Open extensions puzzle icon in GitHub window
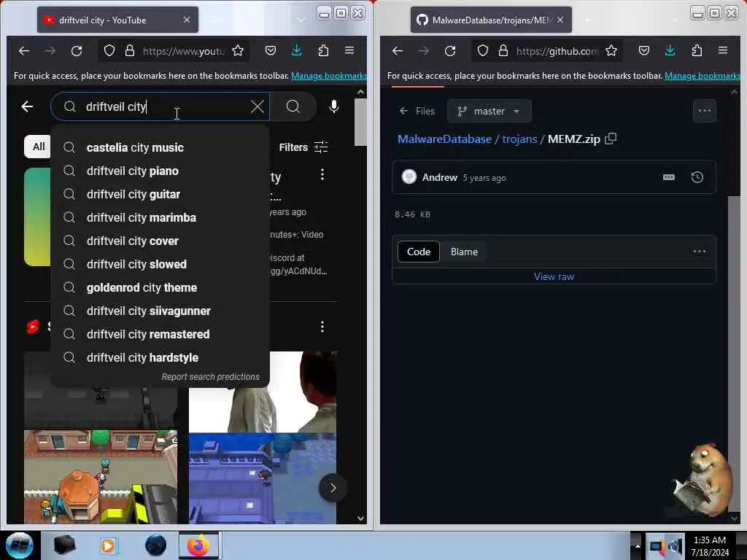This screenshot has height=560, width=747. pyautogui.click(x=697, y=50)
